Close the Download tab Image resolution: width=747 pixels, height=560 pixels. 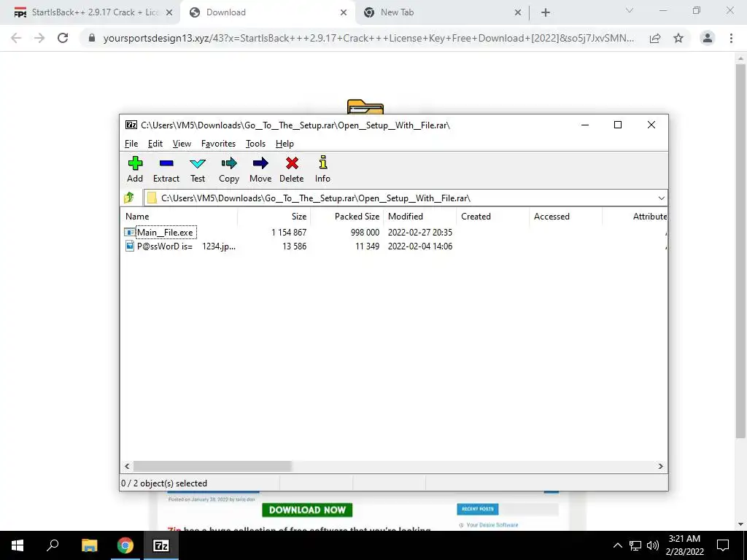coord(344,13)
